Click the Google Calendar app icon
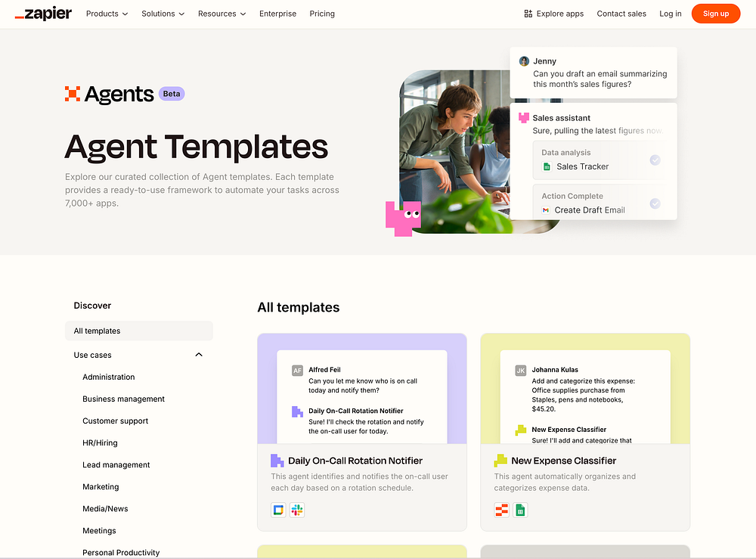The width and height of the screenshot is (756, 559). pyautogui.click(x=278, y=510)
